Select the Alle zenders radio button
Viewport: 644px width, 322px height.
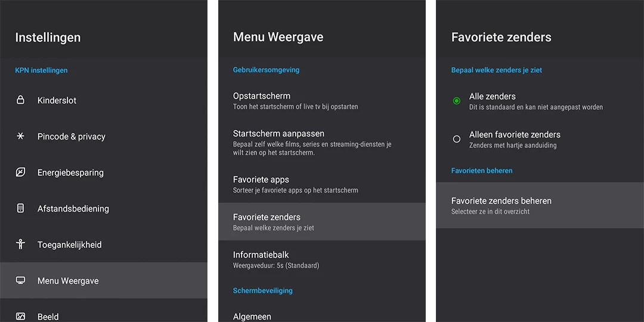click(457, 101)
